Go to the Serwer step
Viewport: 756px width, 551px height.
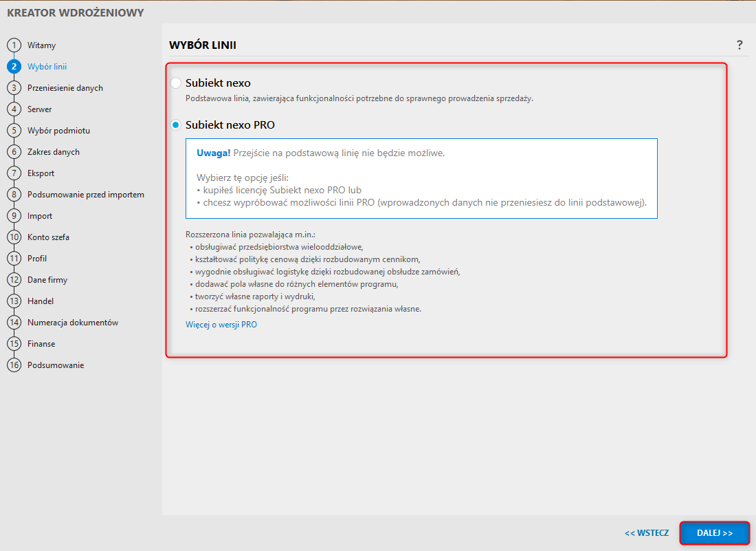40,109
